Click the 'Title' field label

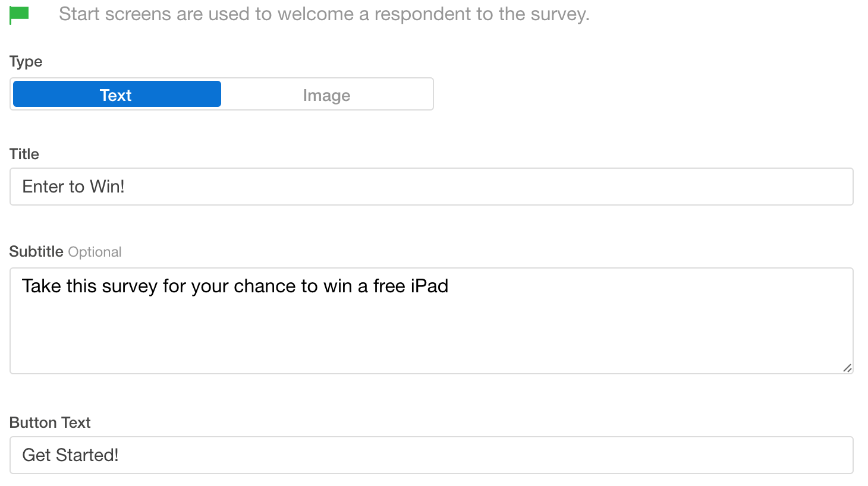24,154
